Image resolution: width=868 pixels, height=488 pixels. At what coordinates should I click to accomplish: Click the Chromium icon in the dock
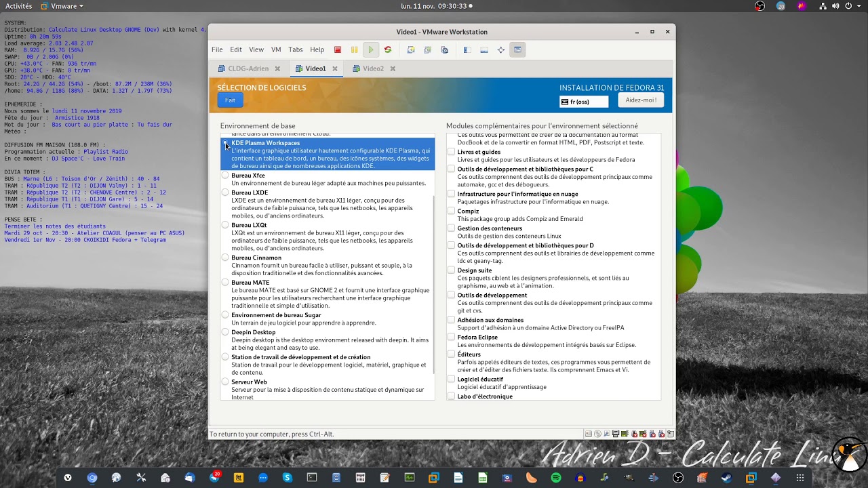coord(92,478)
